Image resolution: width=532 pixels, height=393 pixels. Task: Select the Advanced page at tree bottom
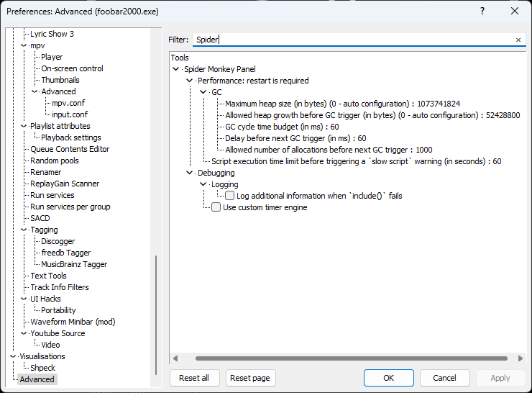click(x=37, y=379)
